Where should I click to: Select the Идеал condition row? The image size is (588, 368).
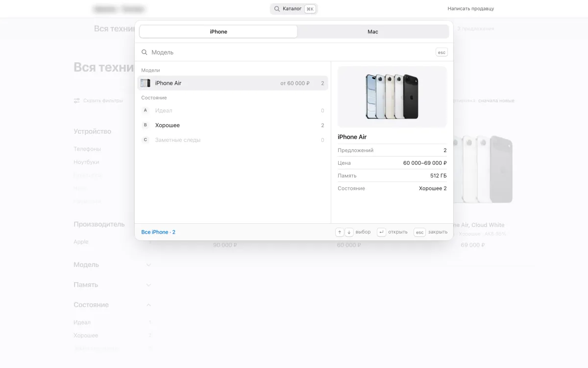[233, 111]
